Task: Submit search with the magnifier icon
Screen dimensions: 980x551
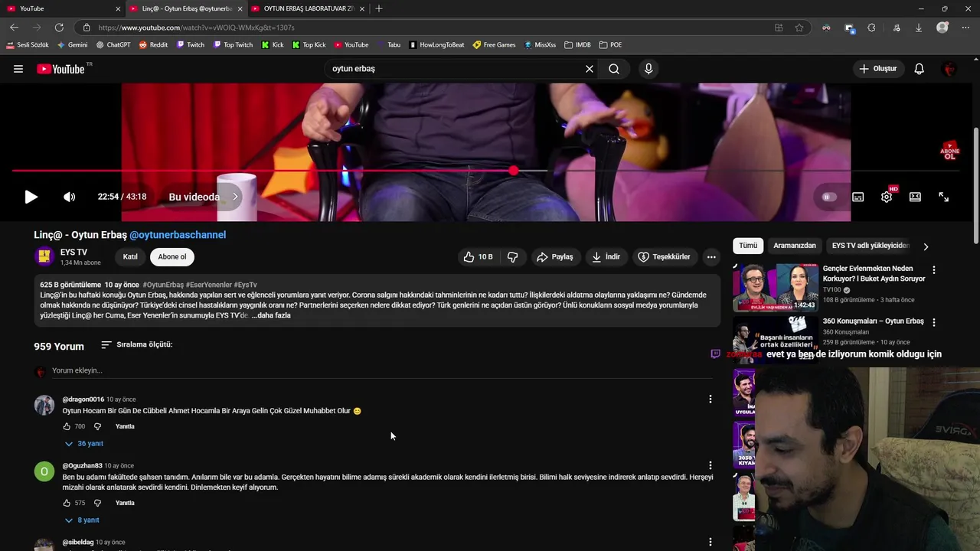Action: 614,69
